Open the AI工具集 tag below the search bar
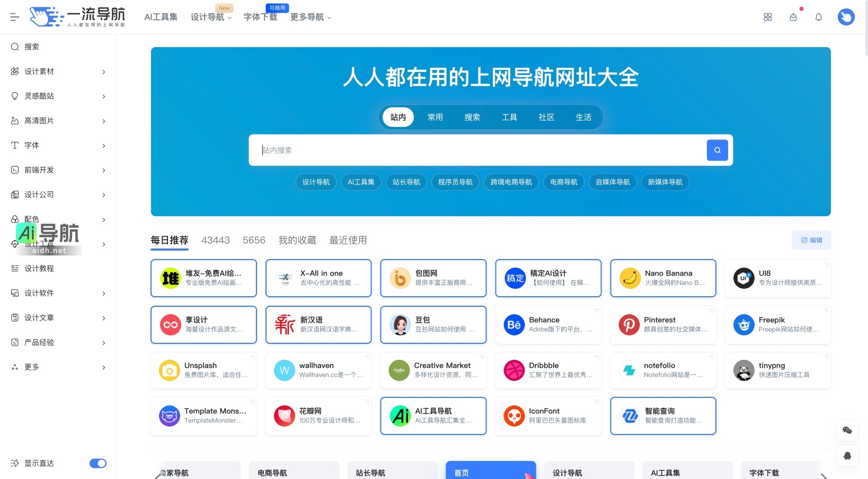The image size is (868, 479). [361, 182]
